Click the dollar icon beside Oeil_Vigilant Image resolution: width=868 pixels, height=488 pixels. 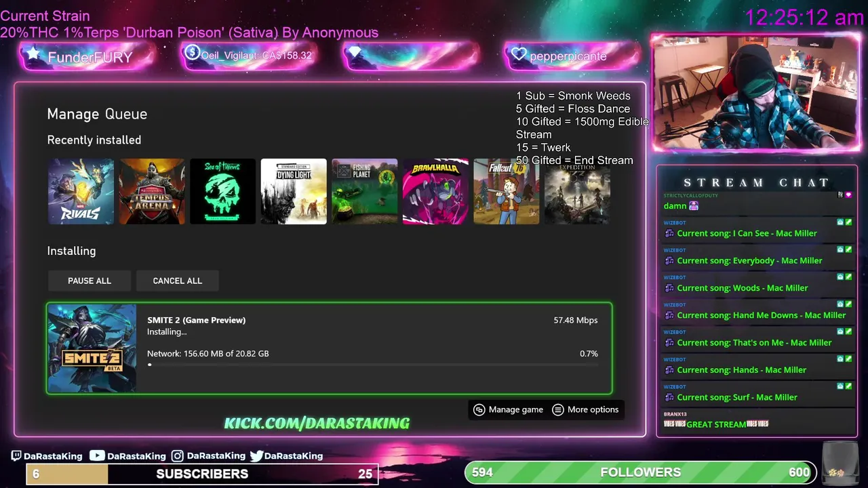(x=192, y=52)
